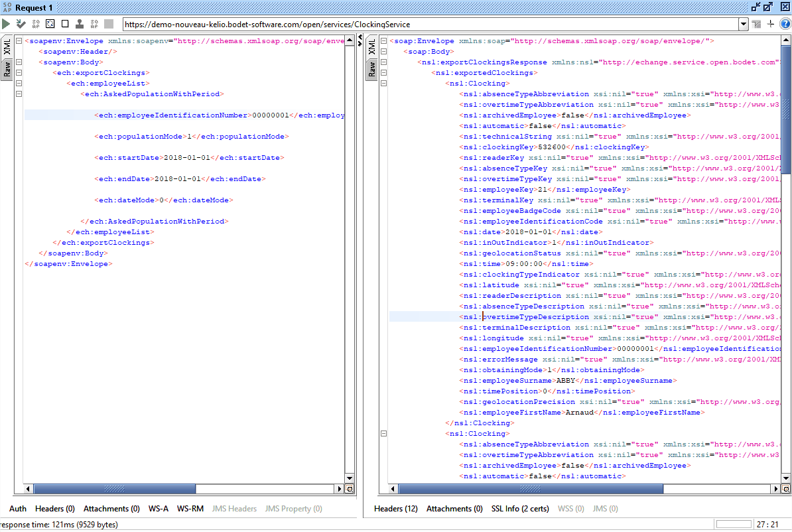The height and width of the screenshot is (532, 792).
Task: Open the WS-A tab
Action: [158, 509]
